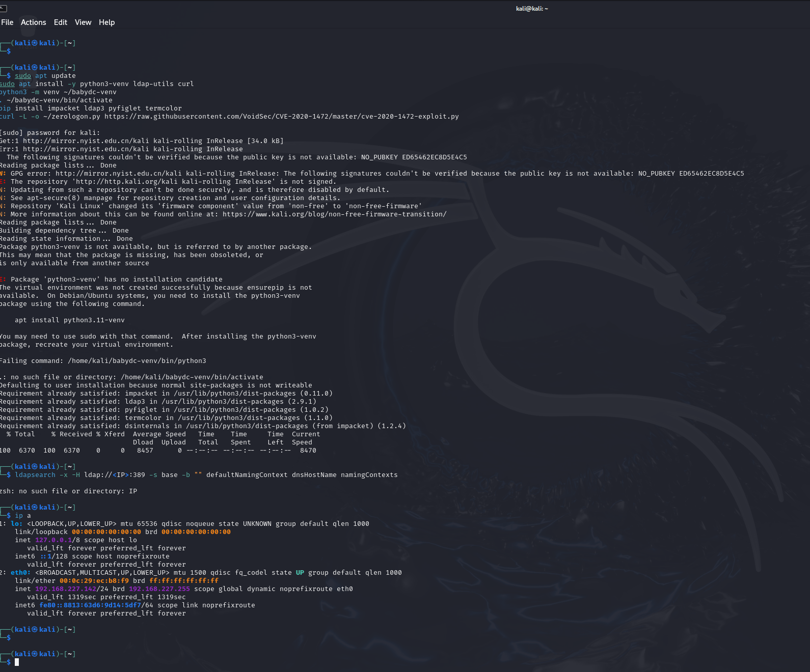Open the View menu
The height and width of the screenshot is (672, 810).
coord(83,22)
